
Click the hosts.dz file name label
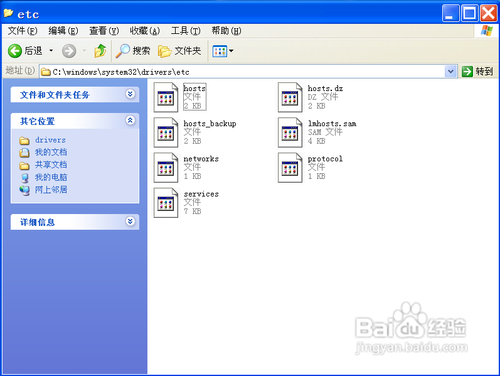325,88
